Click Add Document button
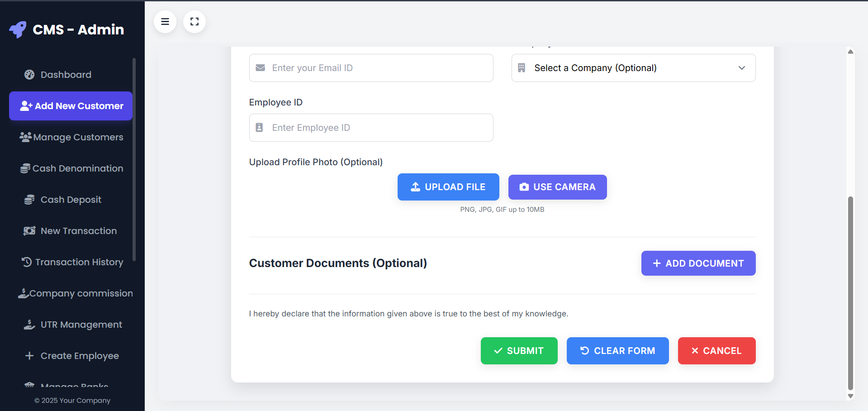 [698, 263]
